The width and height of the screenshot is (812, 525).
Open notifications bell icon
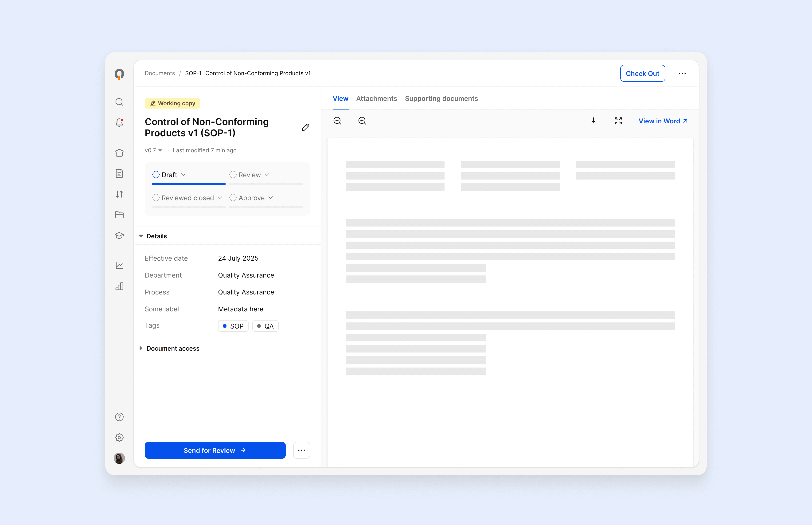119,122
